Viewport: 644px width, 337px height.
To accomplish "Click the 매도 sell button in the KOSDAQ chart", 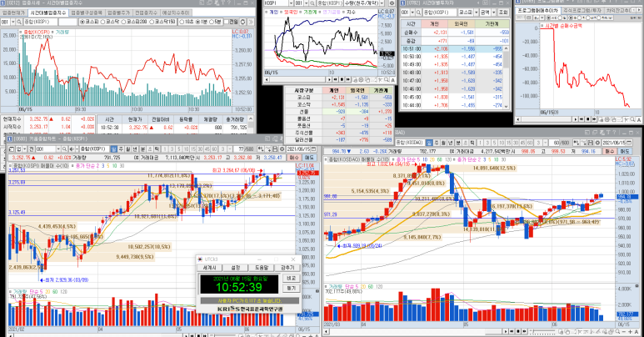I will click(x=624, y=152).
